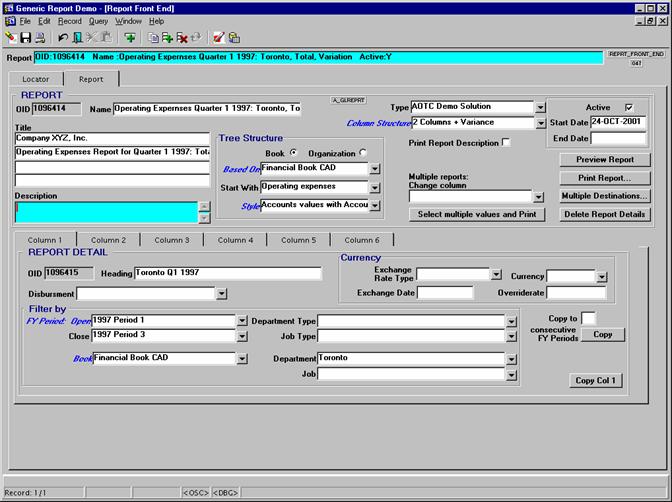Open the FY Period Open dropdown
Image resolution: width=672 pixels, height=502 pixels.
tap(242, 321)
